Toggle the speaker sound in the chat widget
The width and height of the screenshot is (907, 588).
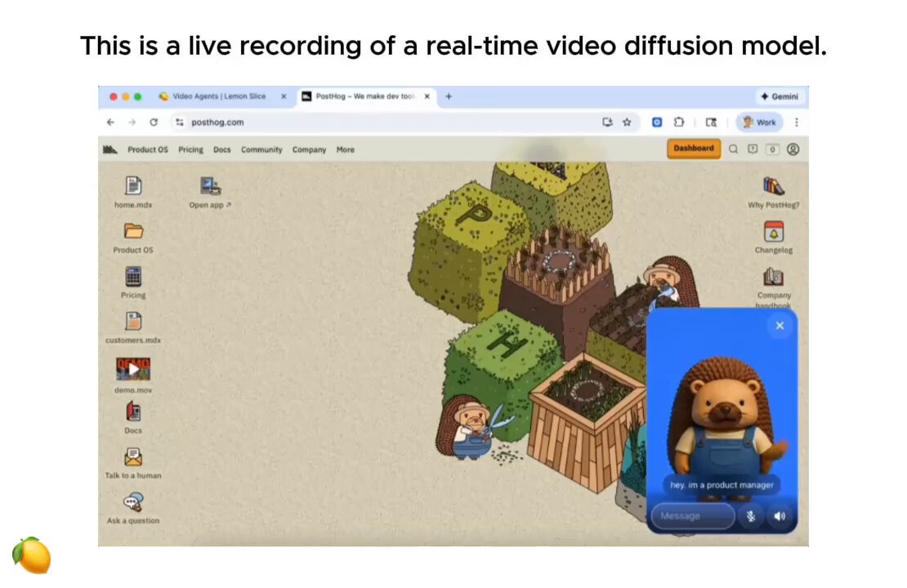pos(780,516)
